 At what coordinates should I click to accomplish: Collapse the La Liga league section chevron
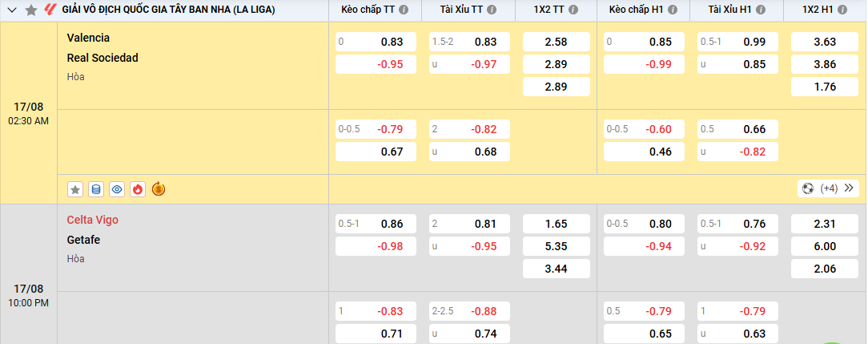pyautogui.click(x=12, y=10)
